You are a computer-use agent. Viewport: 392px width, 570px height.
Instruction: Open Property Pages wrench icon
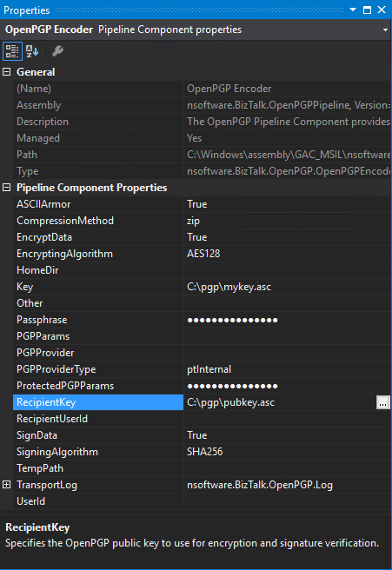click(57, 51)
